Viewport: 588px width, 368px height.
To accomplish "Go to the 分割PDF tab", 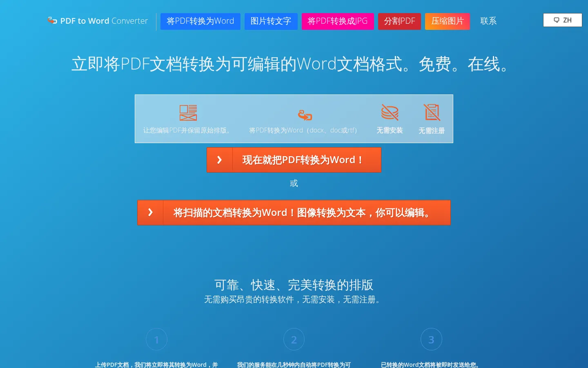I will coord(399,21).
